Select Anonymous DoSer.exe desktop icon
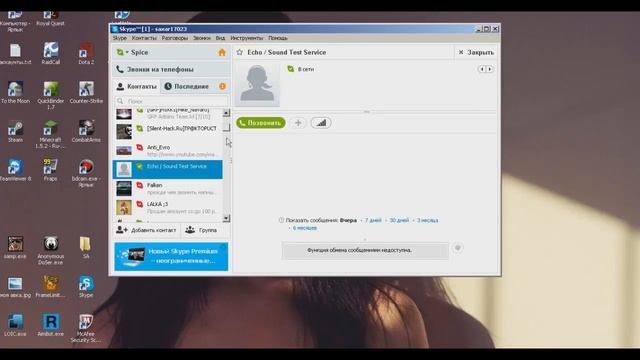Image resolution: width=640 pixels, height=360 pixels. 51,250
